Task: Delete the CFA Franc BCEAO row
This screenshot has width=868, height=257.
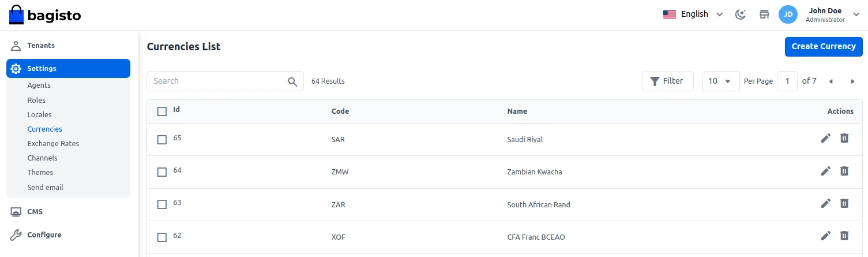Action: pyautogui.click(x=844, y=236)
